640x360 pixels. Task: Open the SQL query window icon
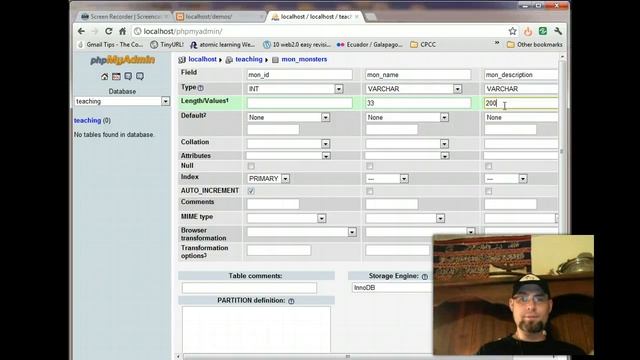point(116,76)
